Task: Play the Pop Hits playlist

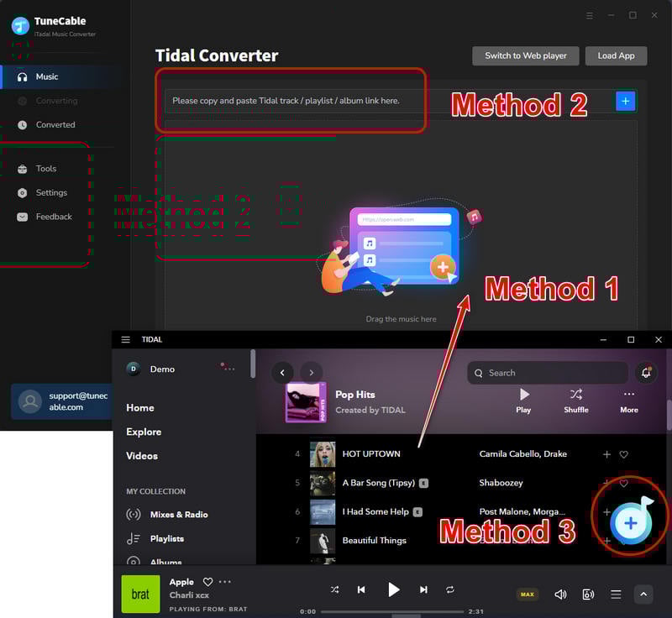Action: [x=523, y=401]
